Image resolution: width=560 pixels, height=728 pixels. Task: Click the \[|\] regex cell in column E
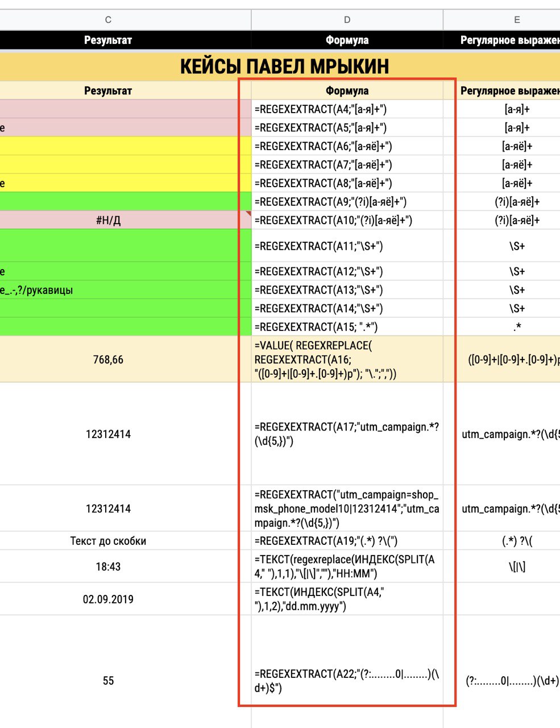(x=501, y=566)
